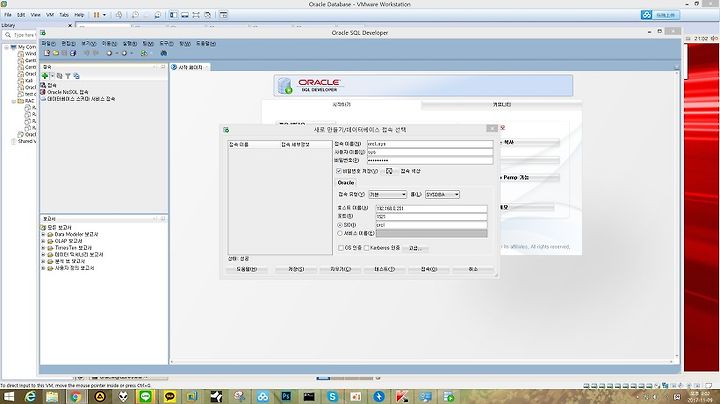This screenshot has height=404, width=720.
Task: Open dropdown arrow next to VMware pause button
Action: click(x=104, y=15)
